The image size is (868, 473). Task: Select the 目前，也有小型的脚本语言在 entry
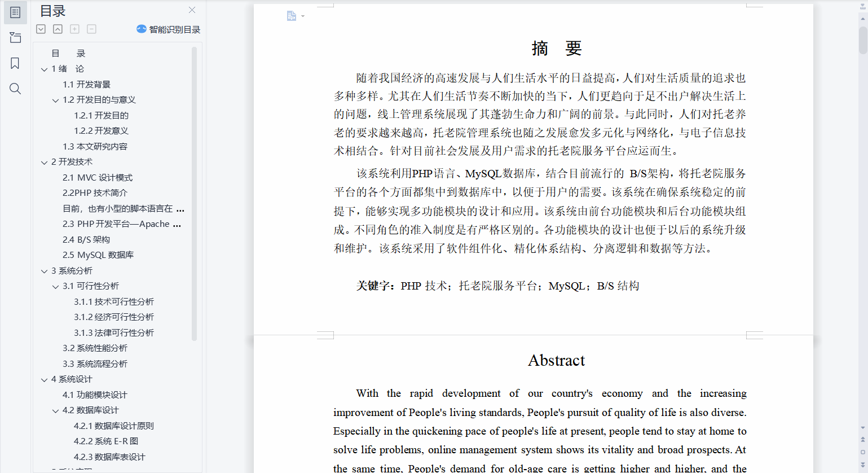pyautogui.click(x=123, y=209)
